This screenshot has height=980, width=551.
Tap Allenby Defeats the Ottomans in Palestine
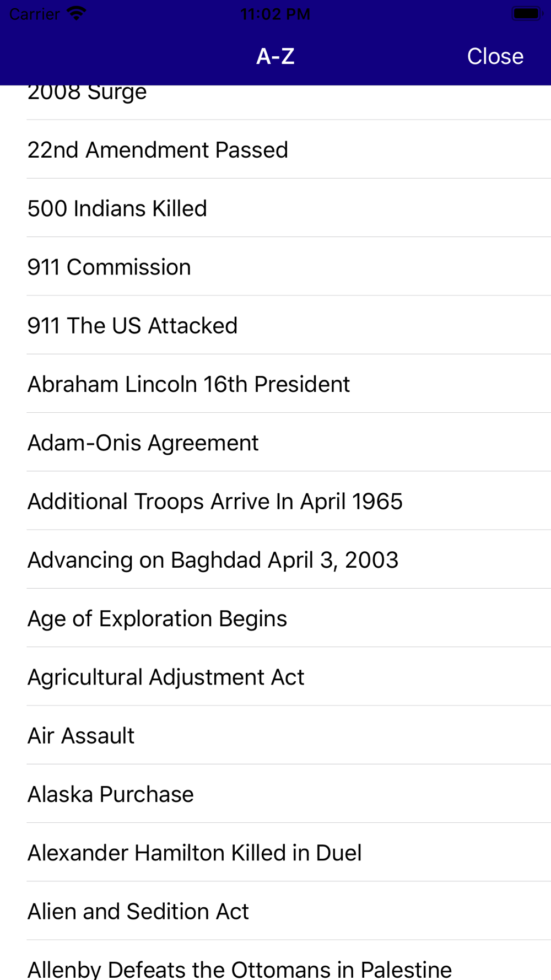(240, 968)
